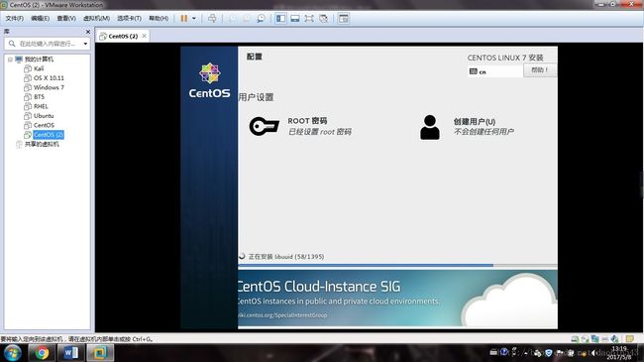Viewport: 644px width, 362px height.
Task: Click the ROOT 密码 label
Action: click(x=307, y=121)
